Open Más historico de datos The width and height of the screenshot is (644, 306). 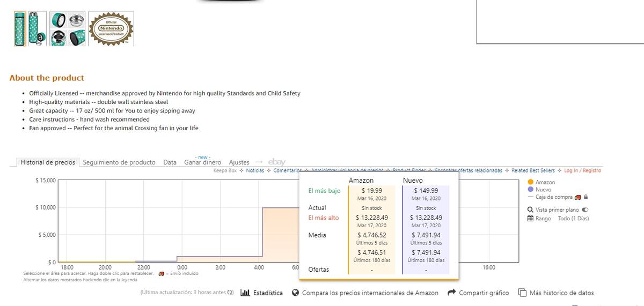click(562, 293)
